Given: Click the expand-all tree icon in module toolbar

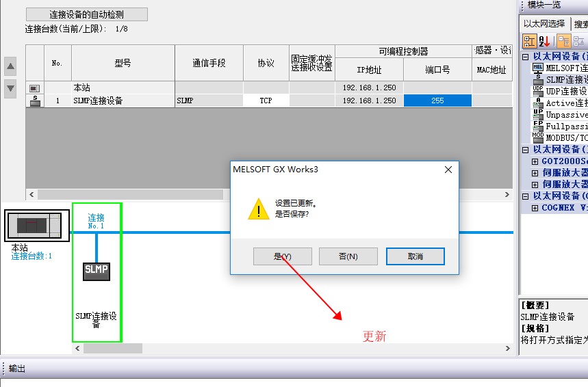Looking at the screenshot, I should tap(563, 41).
